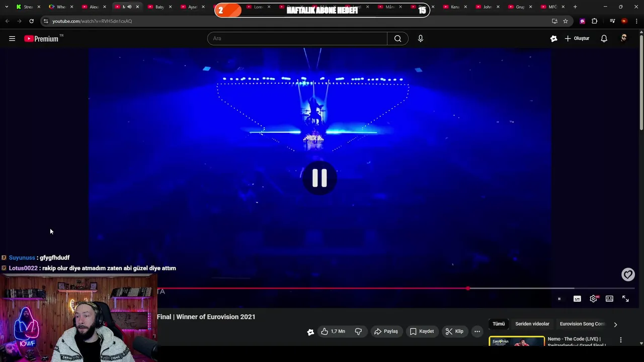
Task: Switch to the Whe browser tab
Action: click(60, 7)
